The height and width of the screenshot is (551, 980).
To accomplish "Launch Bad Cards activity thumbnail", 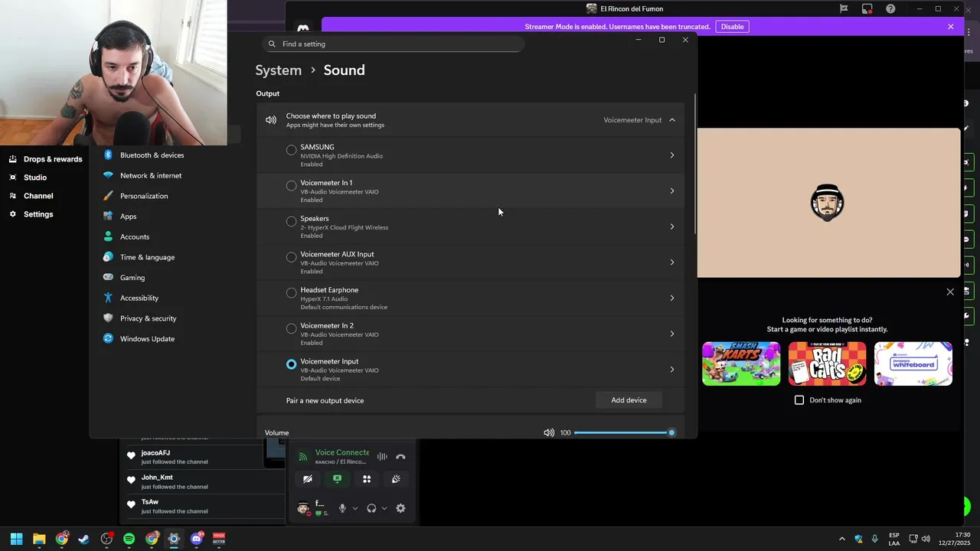I will (827, 364).
